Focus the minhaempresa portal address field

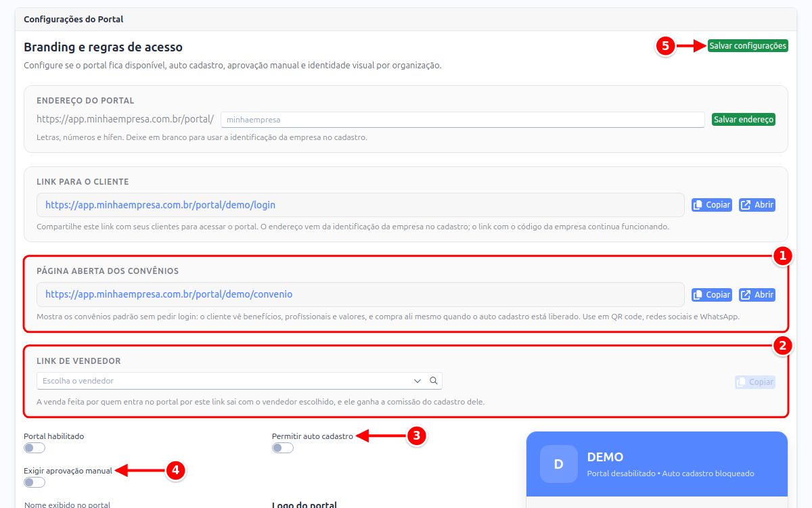pos(463,120)
